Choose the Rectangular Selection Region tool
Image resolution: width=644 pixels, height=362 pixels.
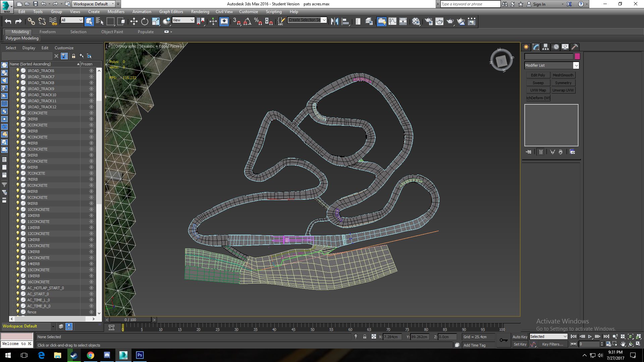[x=110, y=21]
